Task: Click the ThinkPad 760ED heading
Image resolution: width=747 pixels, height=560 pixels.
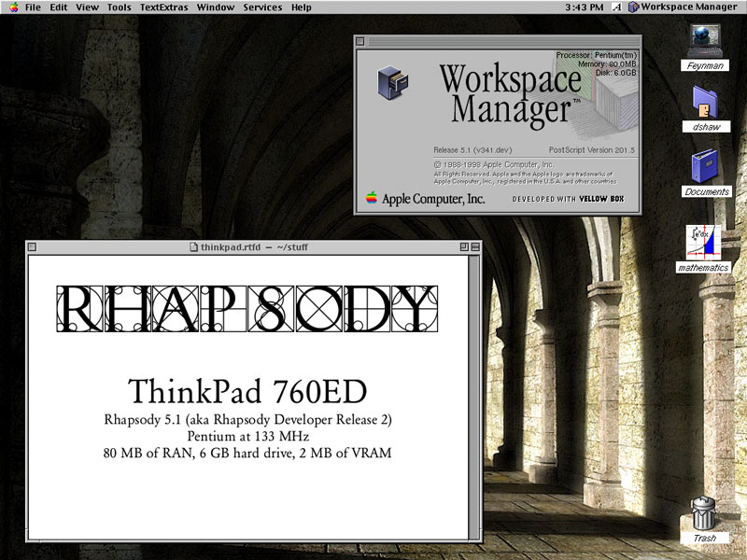Action: 247,391
